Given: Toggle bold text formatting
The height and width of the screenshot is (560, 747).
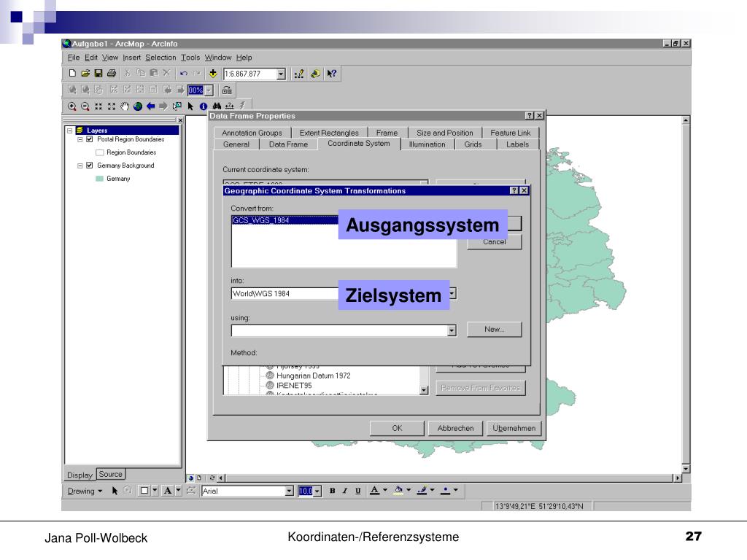Looking at the screenshot, I should tap(332, 491).
